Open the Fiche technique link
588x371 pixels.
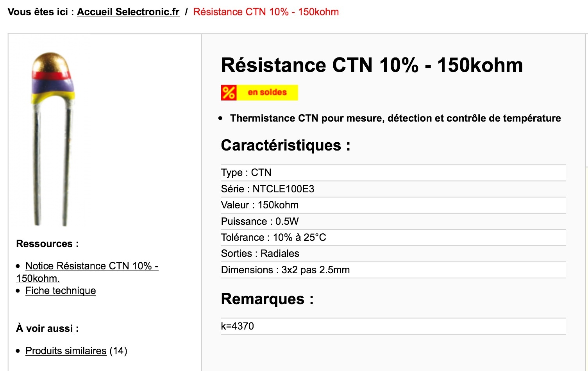(x=61, y=291)
